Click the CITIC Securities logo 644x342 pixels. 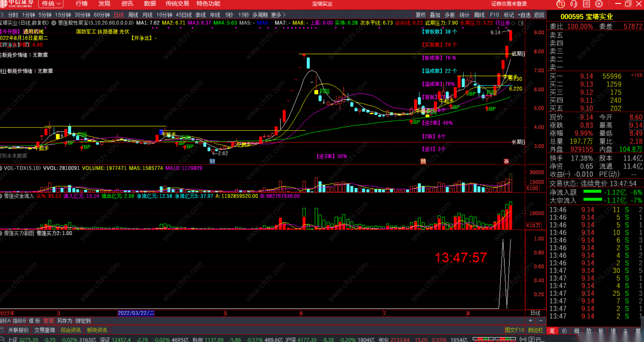click(17, 4)
